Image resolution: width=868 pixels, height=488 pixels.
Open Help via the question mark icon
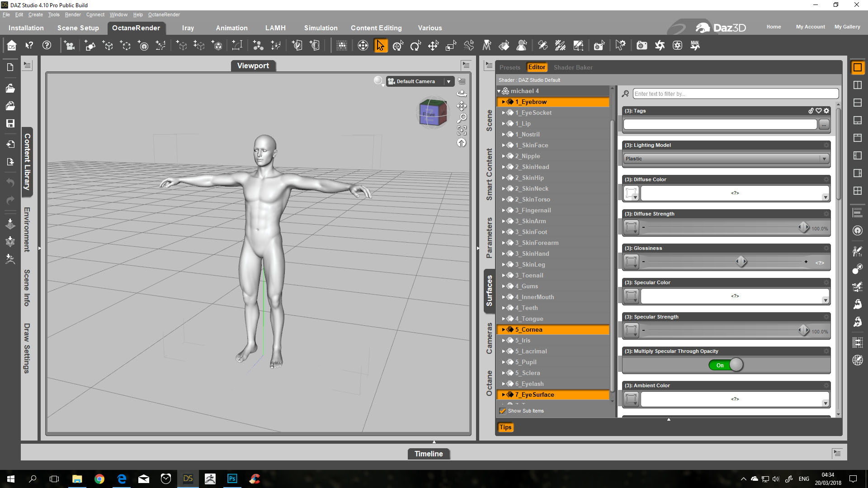click(47, 46)
